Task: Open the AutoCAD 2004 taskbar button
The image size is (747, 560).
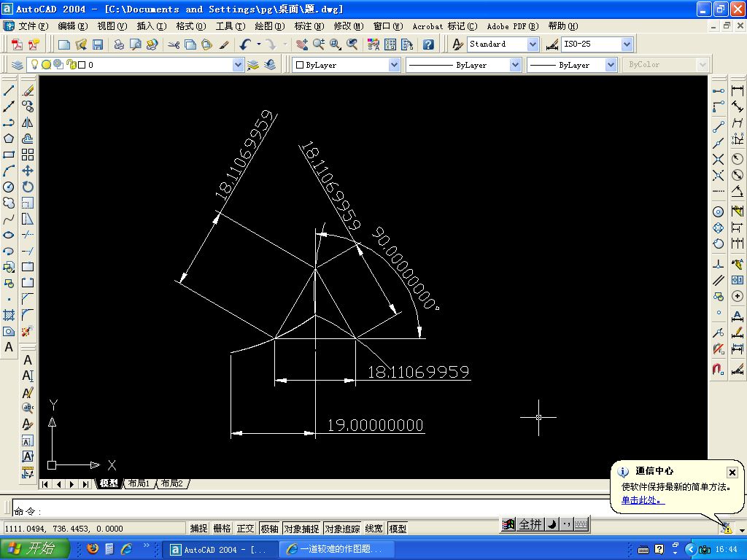Action: pyautogui.click(x=219, y=550)
